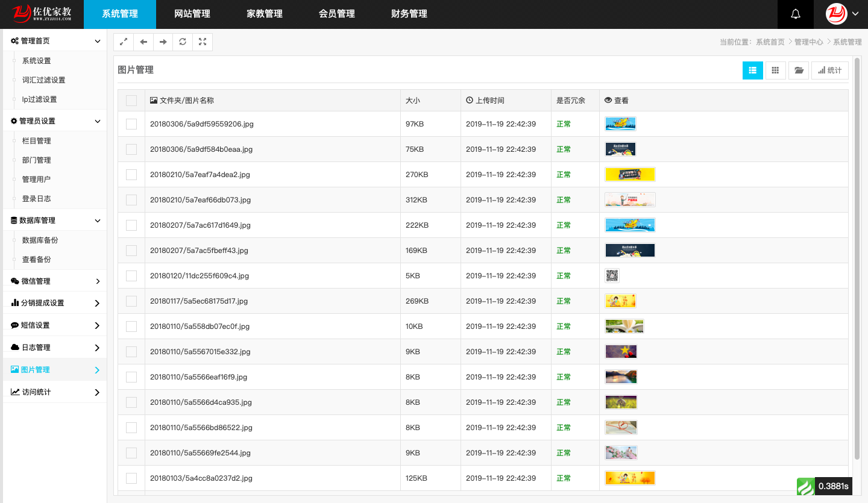Click the refresh icon in the toolbar
This screenshot has width=868, height=503.
click(183, 42)
